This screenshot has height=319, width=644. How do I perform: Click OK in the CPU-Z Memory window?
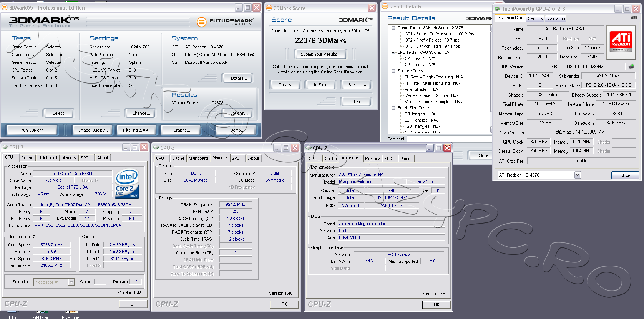(284, 304)
